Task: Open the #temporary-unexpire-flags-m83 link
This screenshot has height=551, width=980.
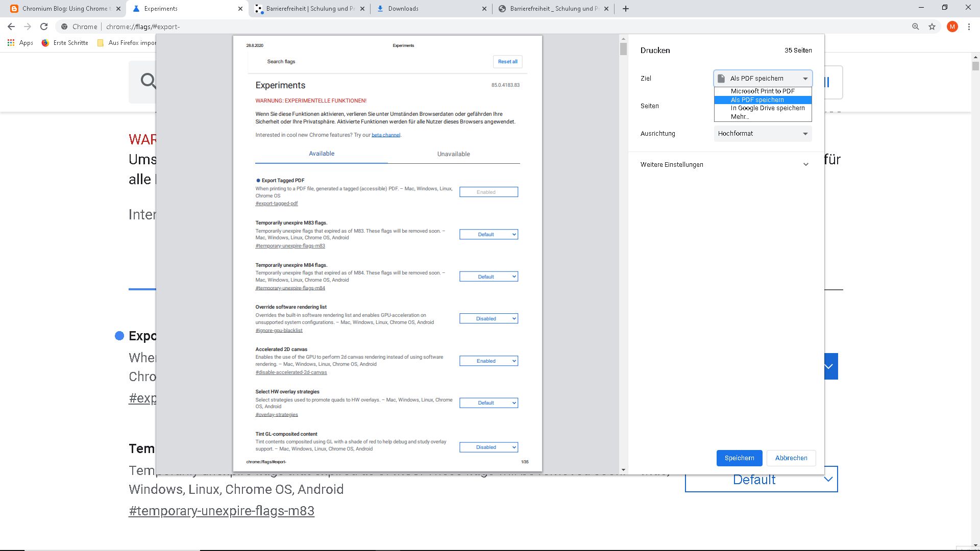Action: (x=221, y=511)
